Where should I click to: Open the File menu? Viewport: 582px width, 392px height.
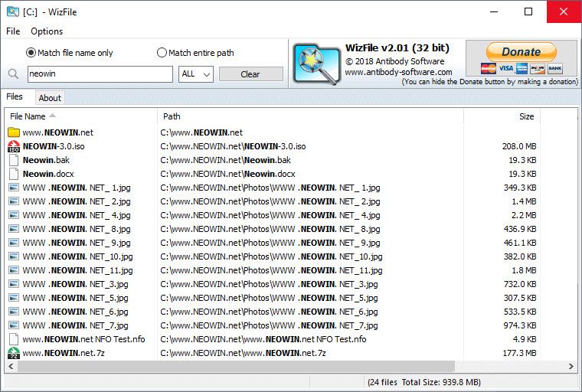(x=13, y=31)
